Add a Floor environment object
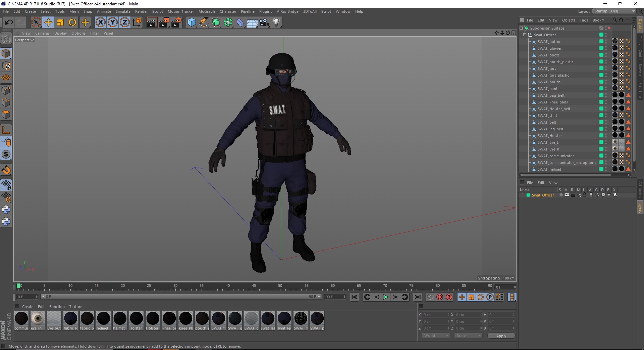644x350 pixels. [252, 23]
